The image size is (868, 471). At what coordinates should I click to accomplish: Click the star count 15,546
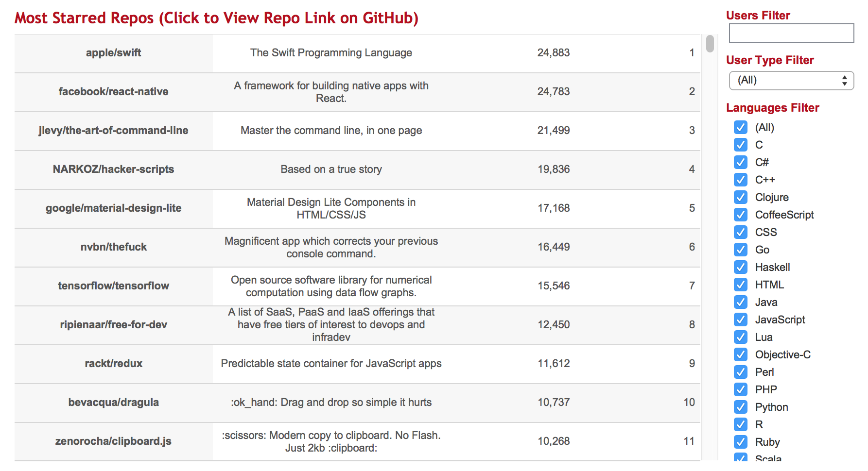click(x=554, y=286)
